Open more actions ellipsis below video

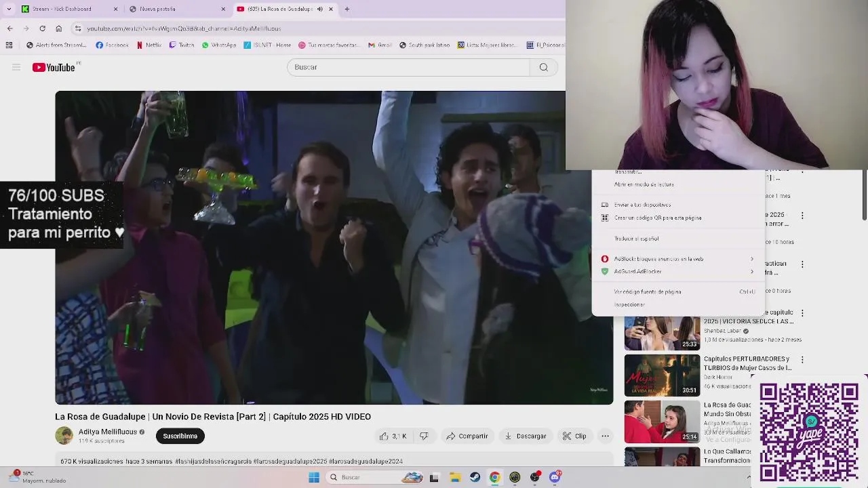pos(605,436)
